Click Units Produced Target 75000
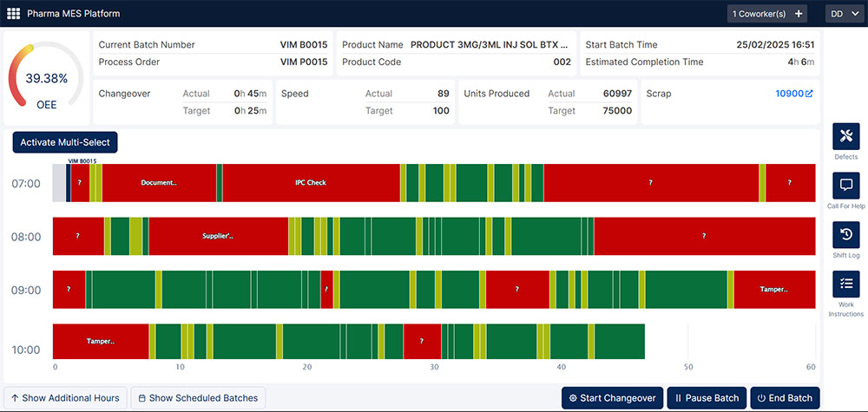 (x=617, y=111)
